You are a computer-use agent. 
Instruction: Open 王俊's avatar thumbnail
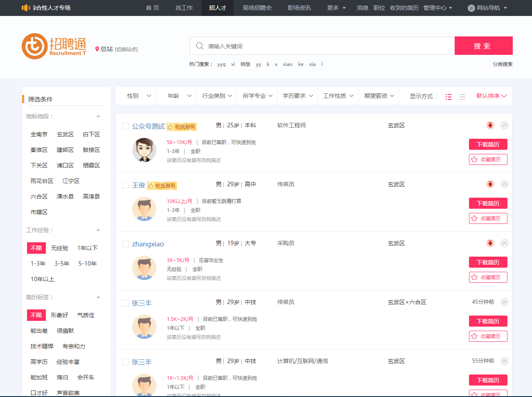[x=144, y=209]
